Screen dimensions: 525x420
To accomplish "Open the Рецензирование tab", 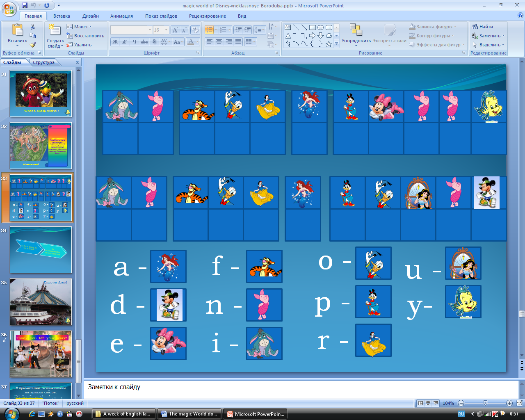I will [208, 16].
